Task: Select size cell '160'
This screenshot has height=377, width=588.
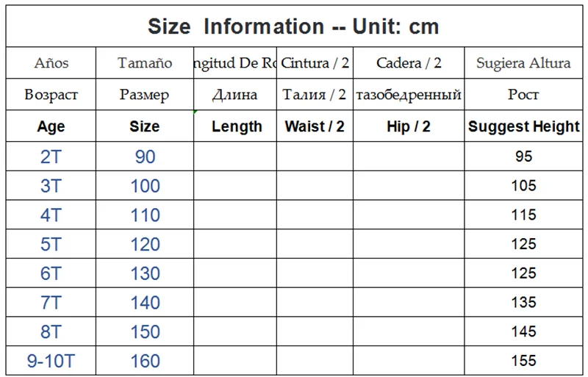Action: pos(145,361)
